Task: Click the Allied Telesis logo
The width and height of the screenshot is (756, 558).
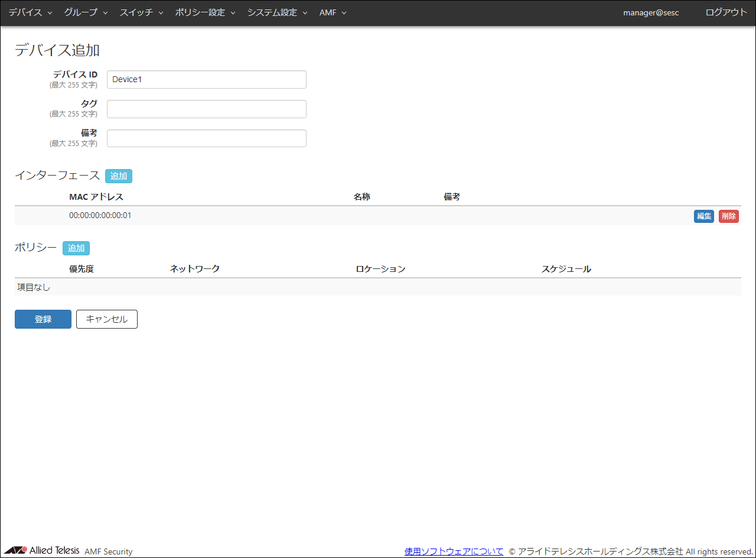Action: (x=41, y=551)
